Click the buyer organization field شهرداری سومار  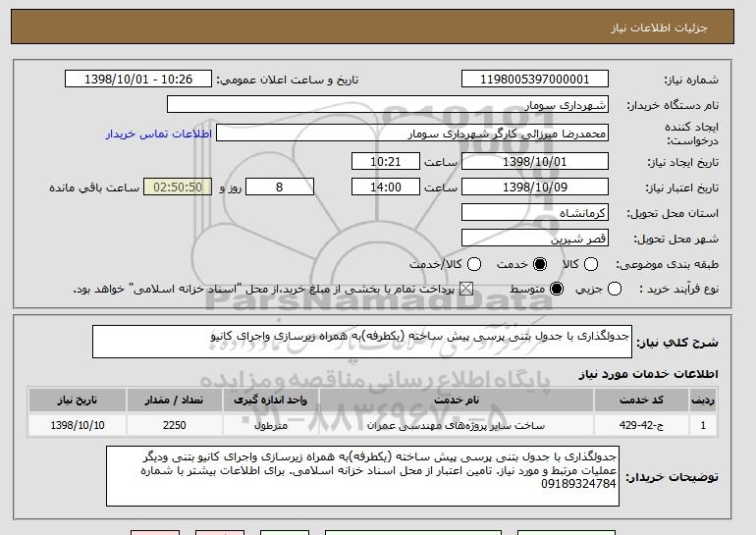click(x=388, y=105)
